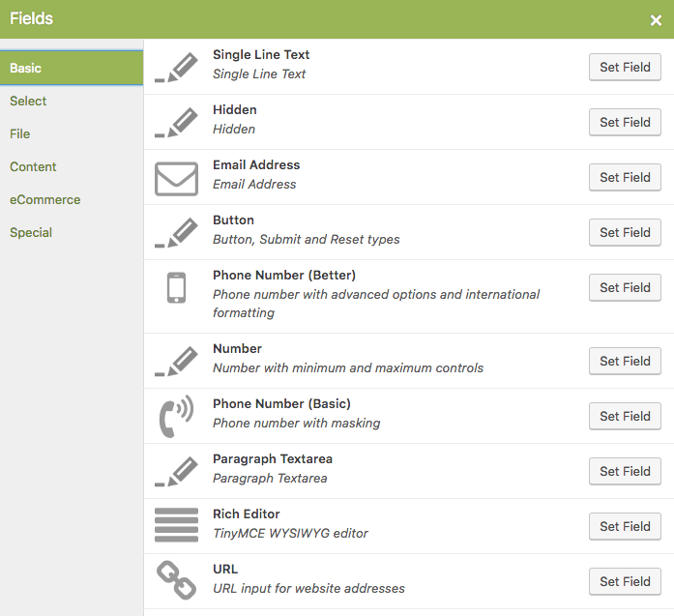Image resolution: width=674 pixels, height=616 pixels.
Task: Click the mobile phone icon for Phone Number (Better)
Action: 176,287
